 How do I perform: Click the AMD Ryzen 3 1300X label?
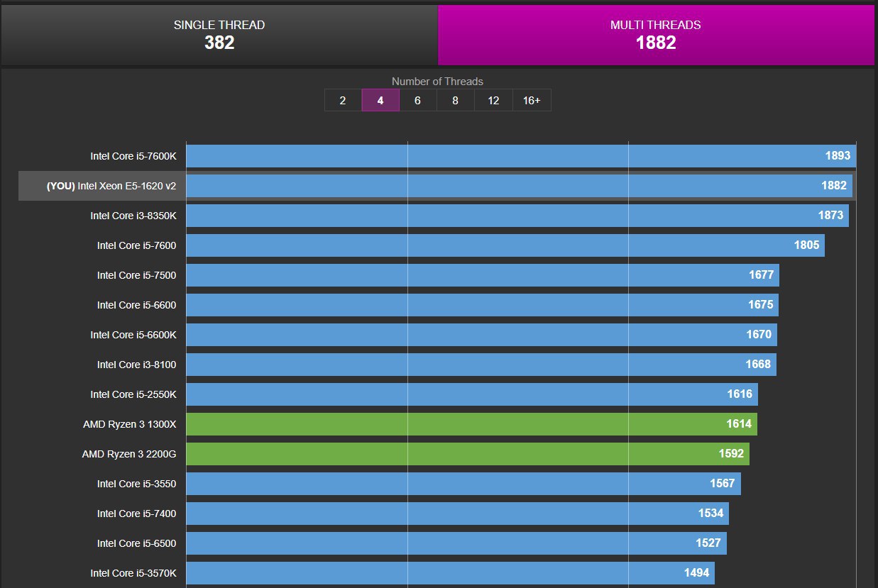(x=129, y=424)
